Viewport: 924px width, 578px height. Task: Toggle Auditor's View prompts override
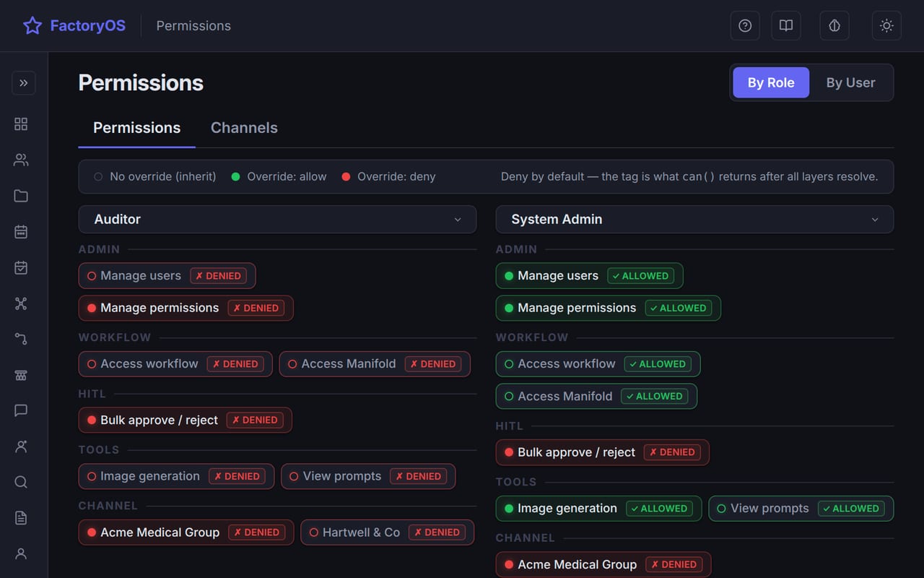368,477
